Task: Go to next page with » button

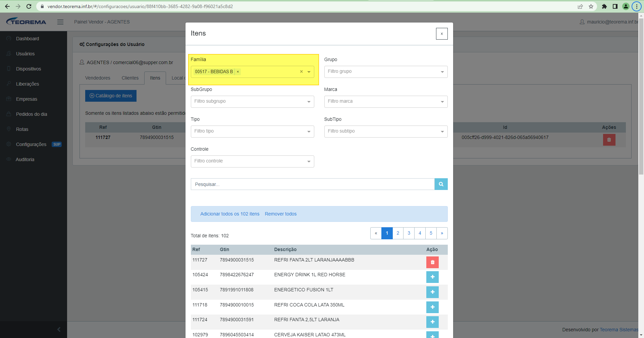Action: pos(442,233)
